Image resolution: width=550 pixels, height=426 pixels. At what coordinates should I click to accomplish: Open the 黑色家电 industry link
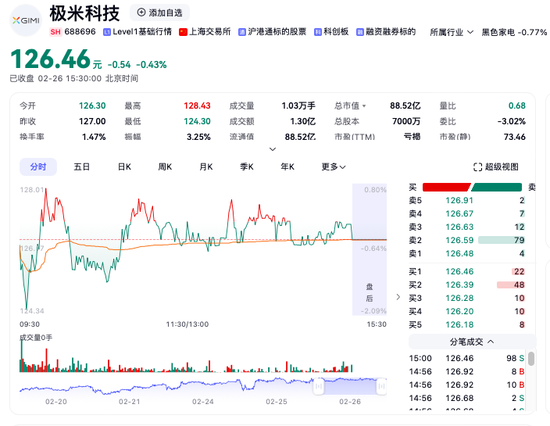(x=495, y=32)
